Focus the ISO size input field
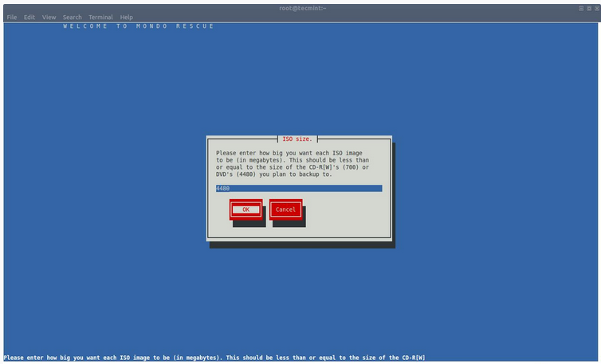Image resolution: width=601 pixels, height=364 pixels. coord(299,189)
